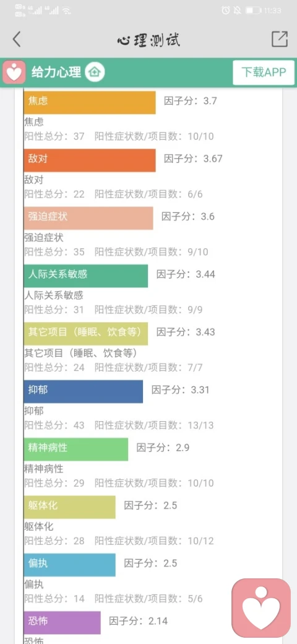The width and height of the screenshot is (297, 644).
Task: Tap the 给力心理 title text
Action: [x=56, y=72]
